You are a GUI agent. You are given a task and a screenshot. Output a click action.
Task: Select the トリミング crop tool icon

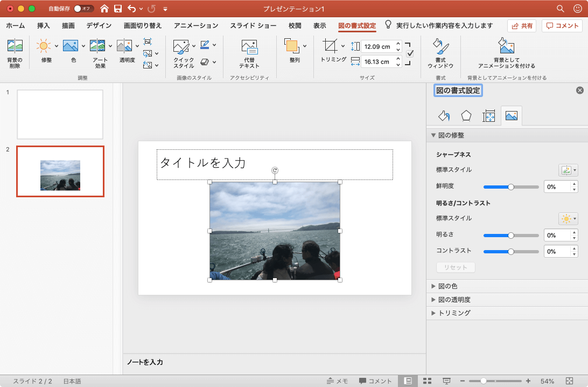[x=330, y=46]
